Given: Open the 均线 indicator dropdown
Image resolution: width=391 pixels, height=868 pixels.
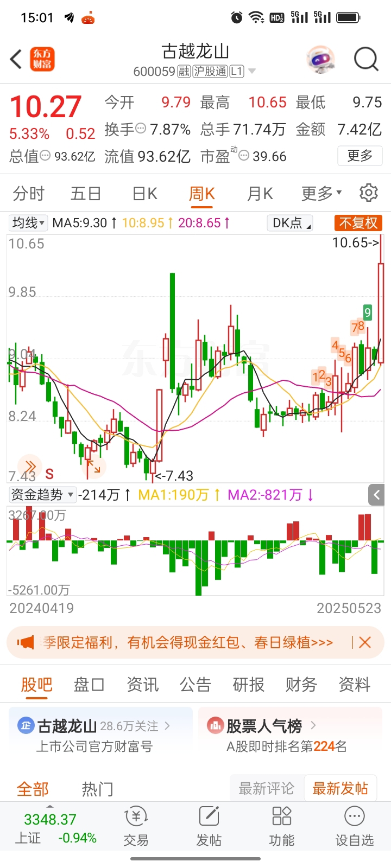Looking at the screenshot, I should [x=28, y=222].
